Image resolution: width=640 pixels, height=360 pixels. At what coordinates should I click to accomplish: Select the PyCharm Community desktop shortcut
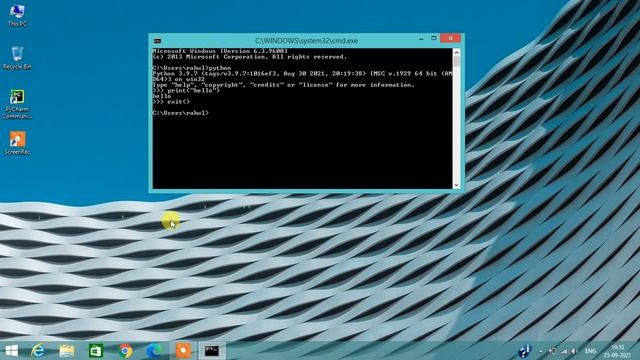point(17,104)
